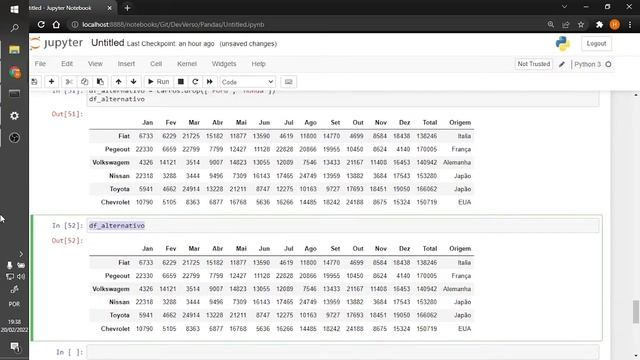
Task: Open the browser profile avatar
Action: click(x=614, y=24)
